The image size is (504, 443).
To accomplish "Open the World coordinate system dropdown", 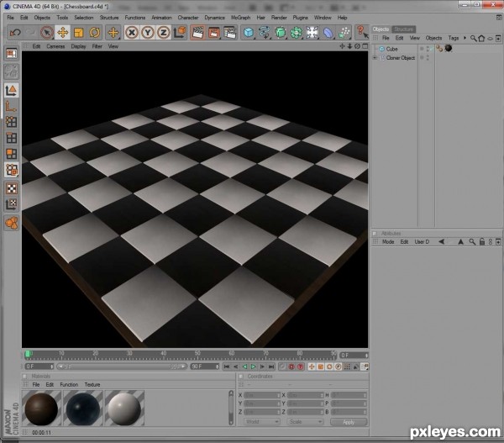I will 261,422.
